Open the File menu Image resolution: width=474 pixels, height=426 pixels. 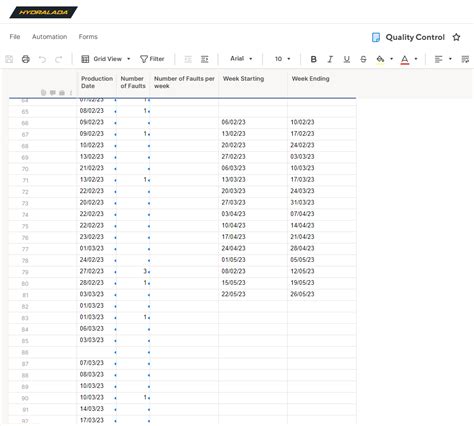coord(15,37)
